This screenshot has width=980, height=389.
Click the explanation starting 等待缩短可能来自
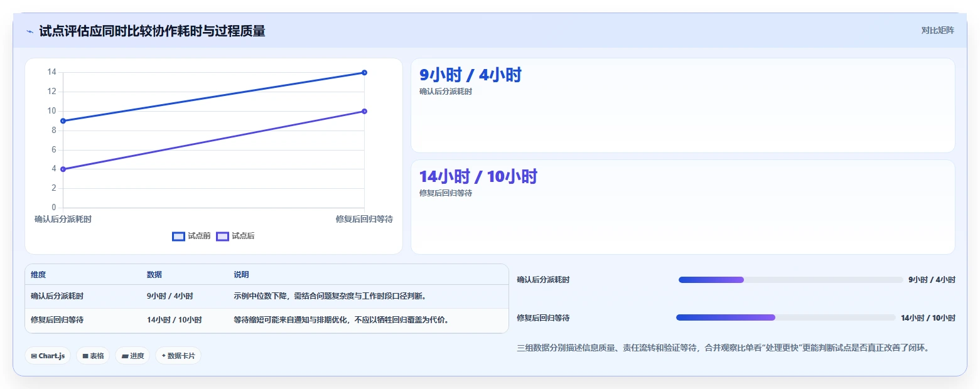pos(343,320)
